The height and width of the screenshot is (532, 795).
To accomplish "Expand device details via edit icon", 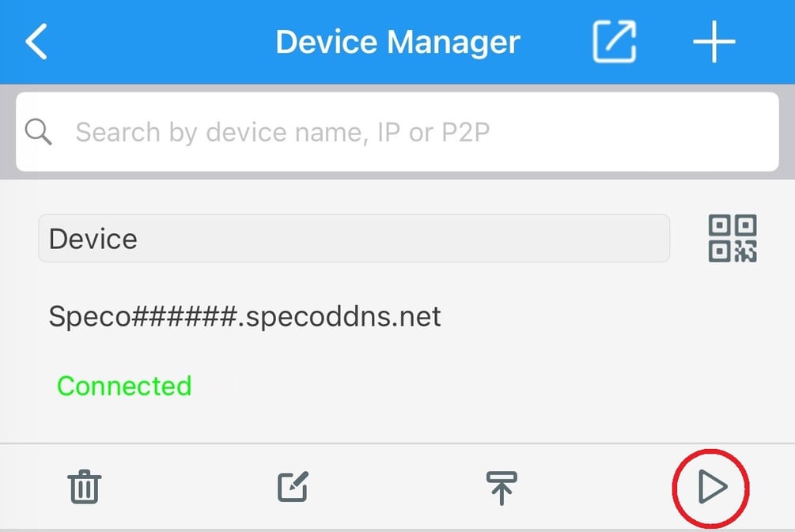I will pos(293,488).
